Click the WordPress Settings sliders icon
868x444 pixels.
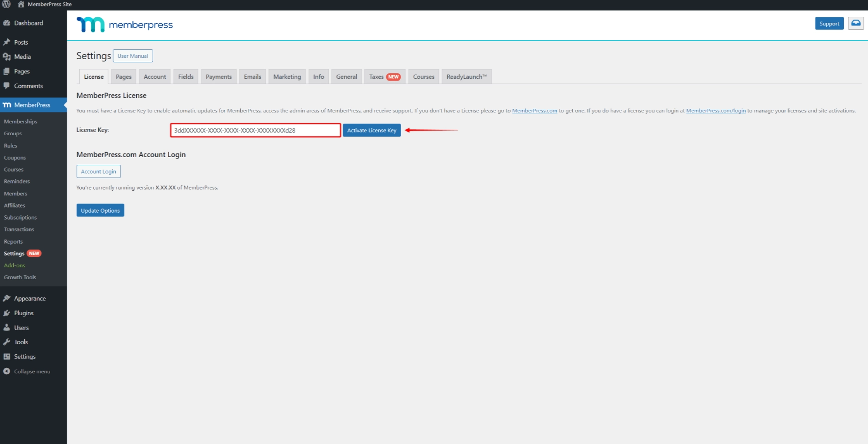pyautogui.click(x=7, y=357)
